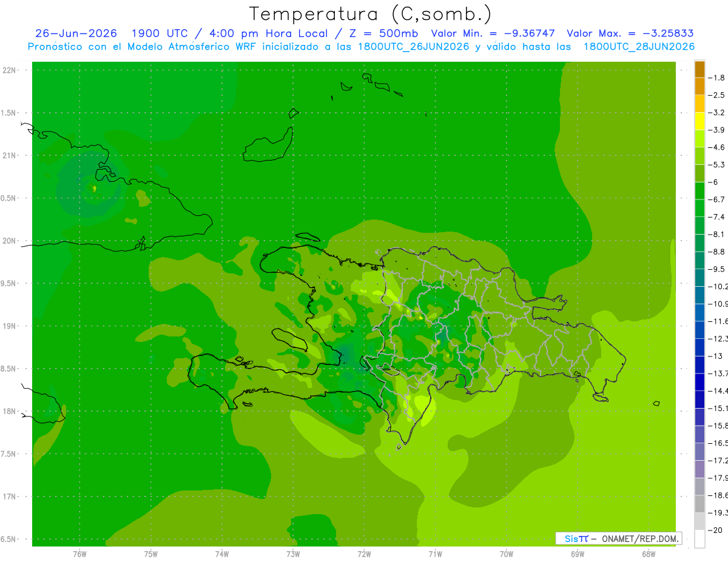Click the white swatch below -20
The height and width of the screenshot is (562, 728).
point(699,538)
